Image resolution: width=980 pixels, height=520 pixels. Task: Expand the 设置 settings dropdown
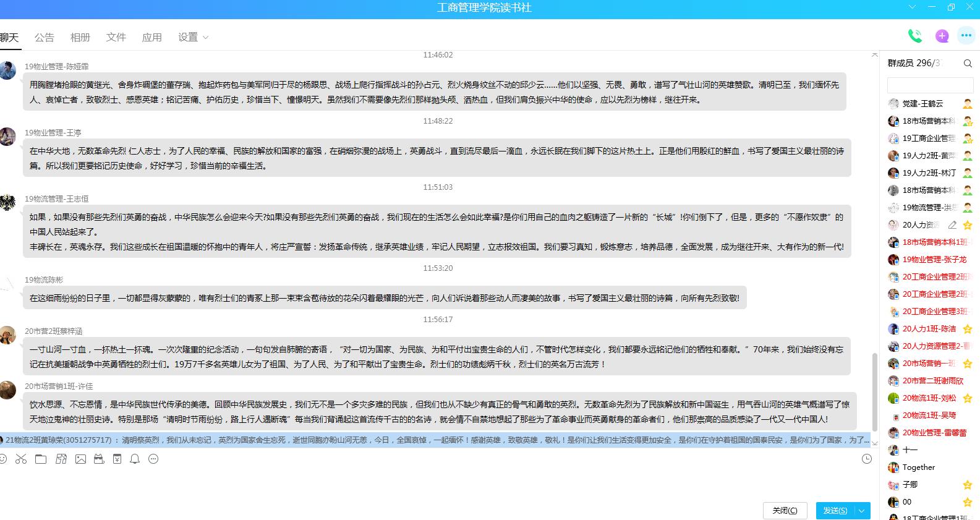click(193, 38)
